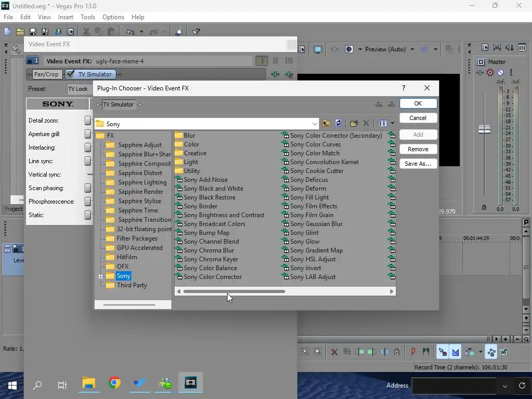Click the interactive tutorials hand icon
This screenshot has width=532, height=399.
click(x=179, y=32)
